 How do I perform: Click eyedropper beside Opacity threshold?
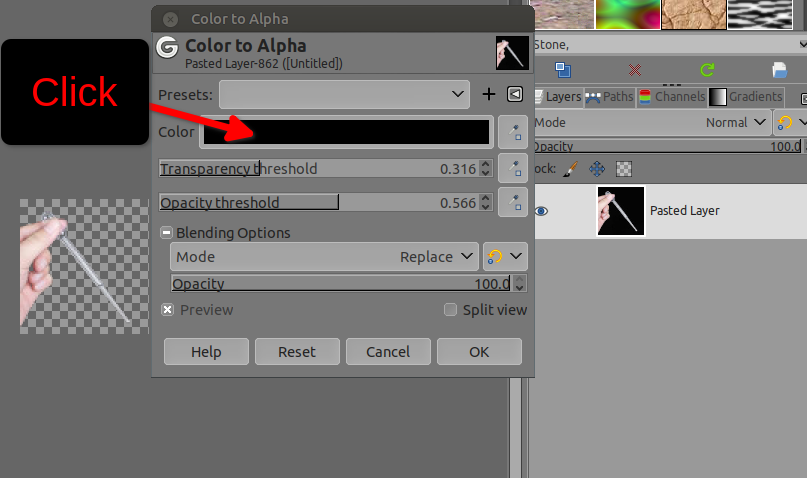click(x=513, y=202)
